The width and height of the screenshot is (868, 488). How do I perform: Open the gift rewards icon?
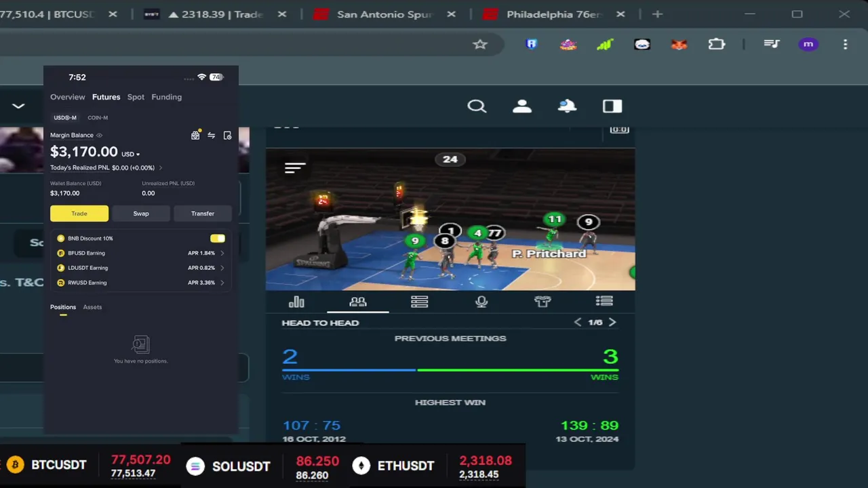(x=195, y=136)
